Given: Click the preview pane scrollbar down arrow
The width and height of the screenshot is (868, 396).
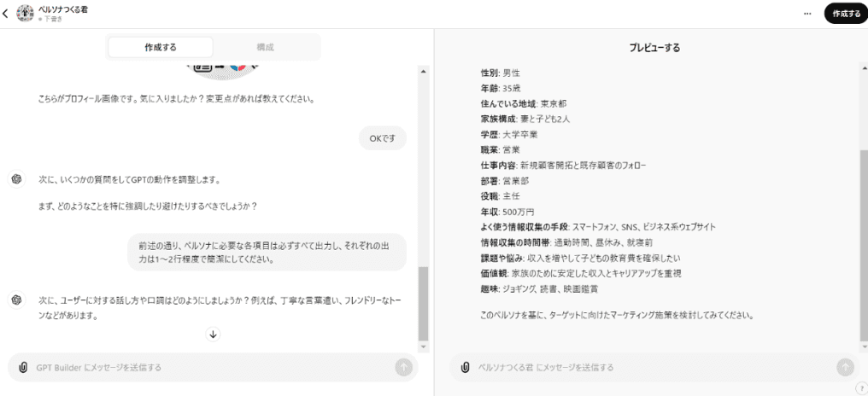Looking at the screenshot, I should tap(864, 346).
